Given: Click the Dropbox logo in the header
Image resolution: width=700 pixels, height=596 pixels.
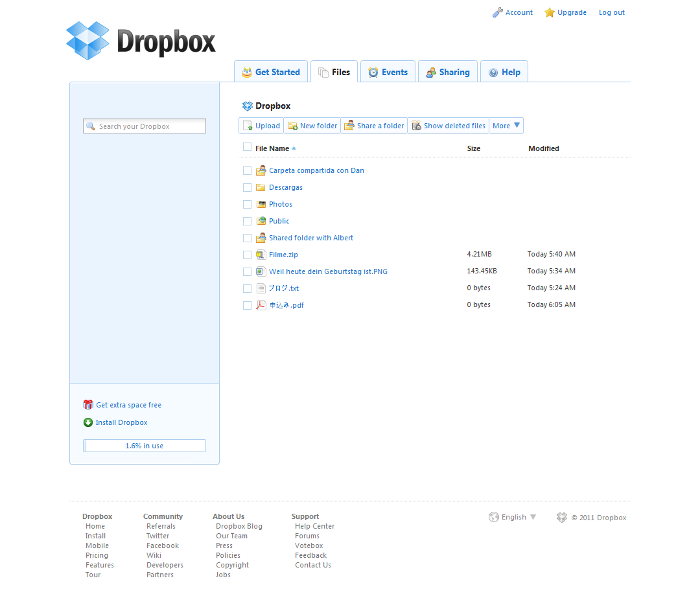Looking at the screenshot, I should point(141,41).
